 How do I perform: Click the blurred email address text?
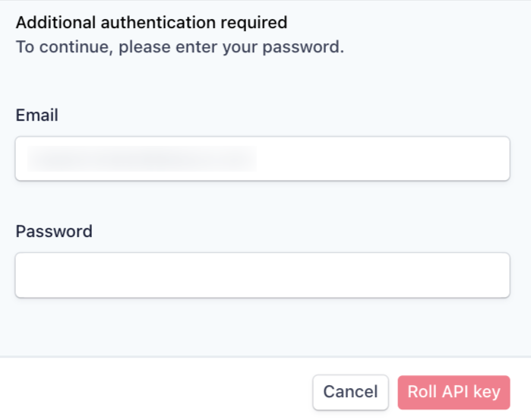coord(142,159)
